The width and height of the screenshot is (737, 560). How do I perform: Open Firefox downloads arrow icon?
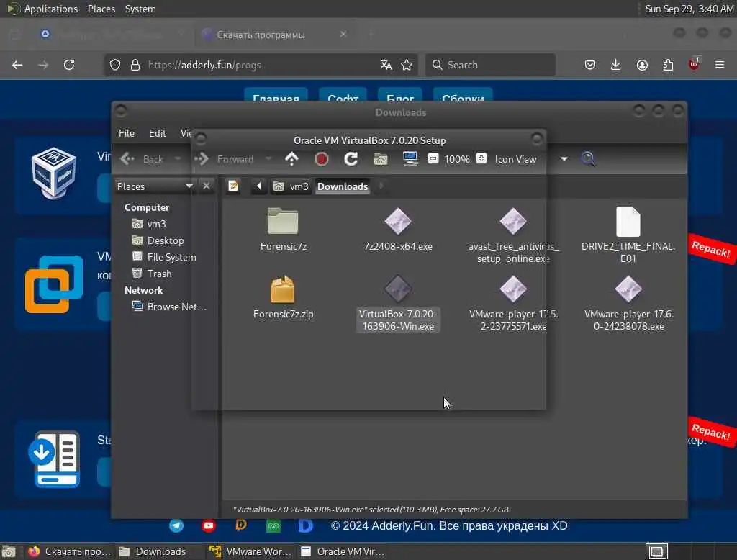click(x=616, y=65)
